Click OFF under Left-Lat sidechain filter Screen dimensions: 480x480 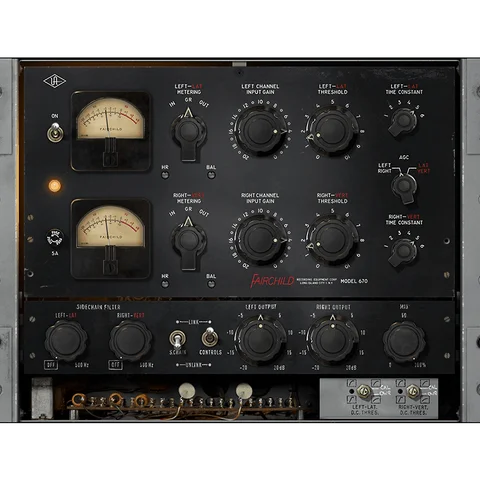(x=51, y=365)
